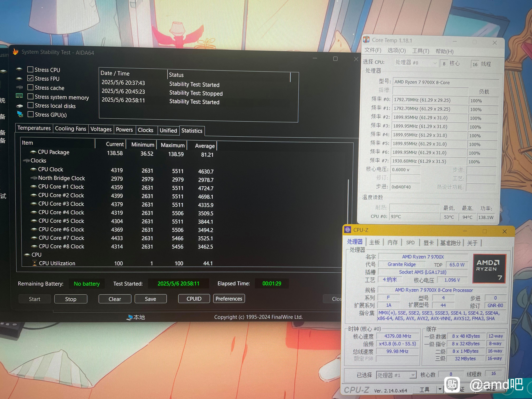Screen dimensions: 532x399
Task: Click the Maximum column header
Action: pos(172,145)
